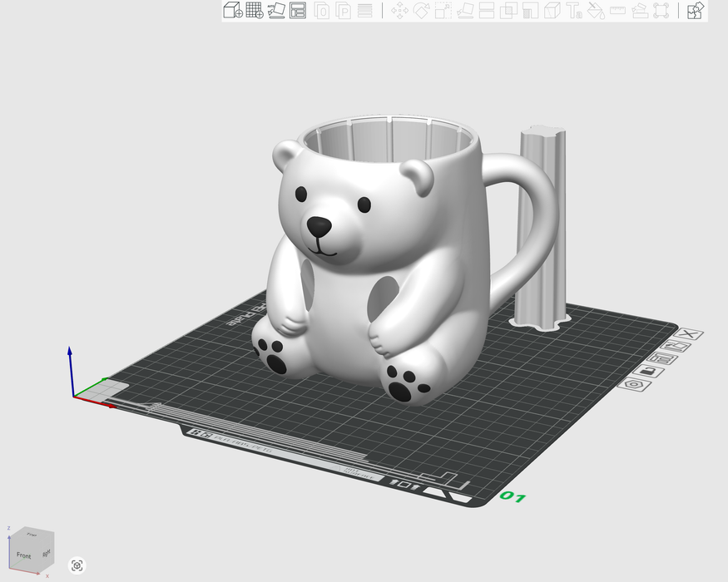Click Arrange all objects in the toolbar
This screenshot has width=728, height=582.
pyautogui.click(x=298, y=11)
